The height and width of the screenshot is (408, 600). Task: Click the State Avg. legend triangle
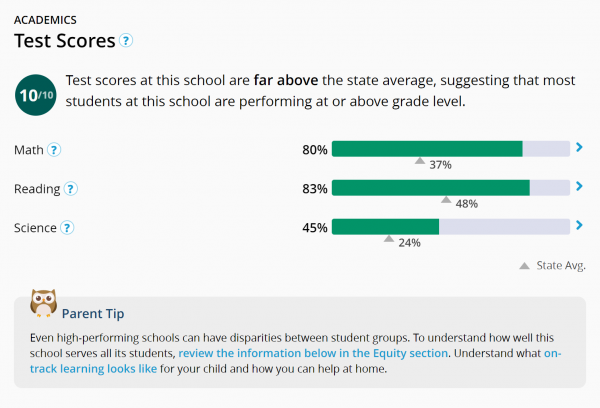(524, 266)
